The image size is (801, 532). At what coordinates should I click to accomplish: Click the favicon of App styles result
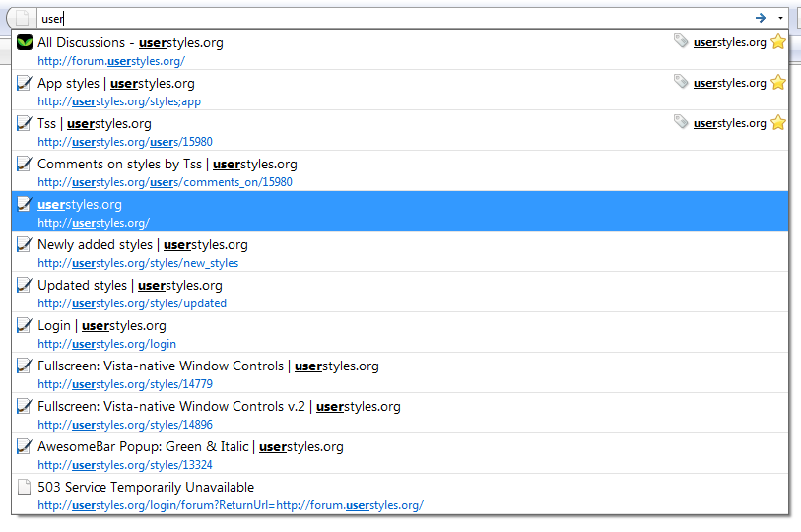[x=24, y=83]
